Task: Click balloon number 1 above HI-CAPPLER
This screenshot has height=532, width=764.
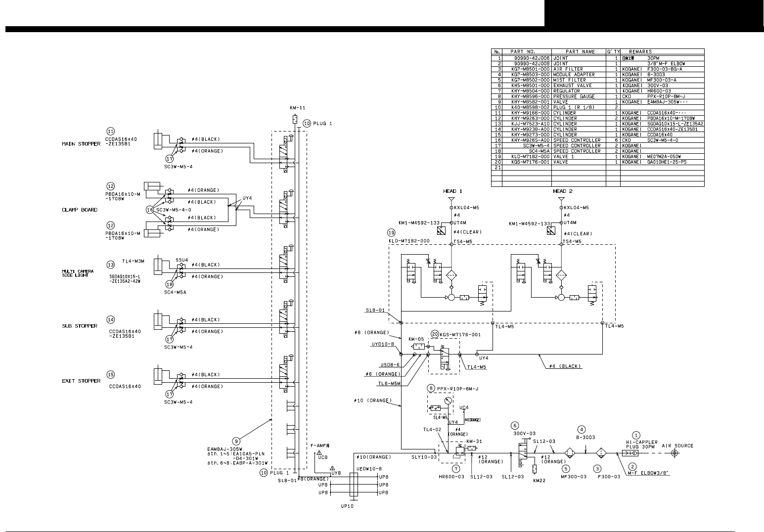Action: (636, 435)
